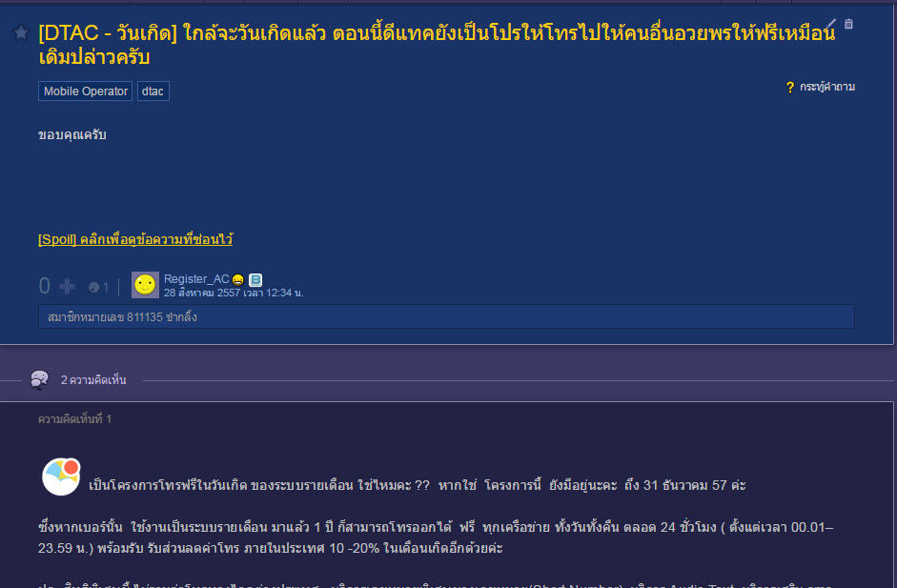Open the Register_AC user profile link
The image size is (897, 588).
(196, 279)
